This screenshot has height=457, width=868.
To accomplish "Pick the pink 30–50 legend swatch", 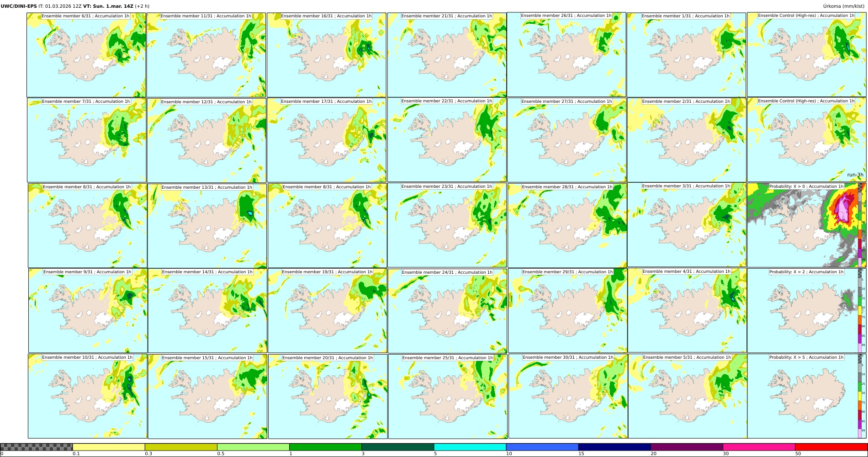I will pyautogui.click(x=759, y=447).
